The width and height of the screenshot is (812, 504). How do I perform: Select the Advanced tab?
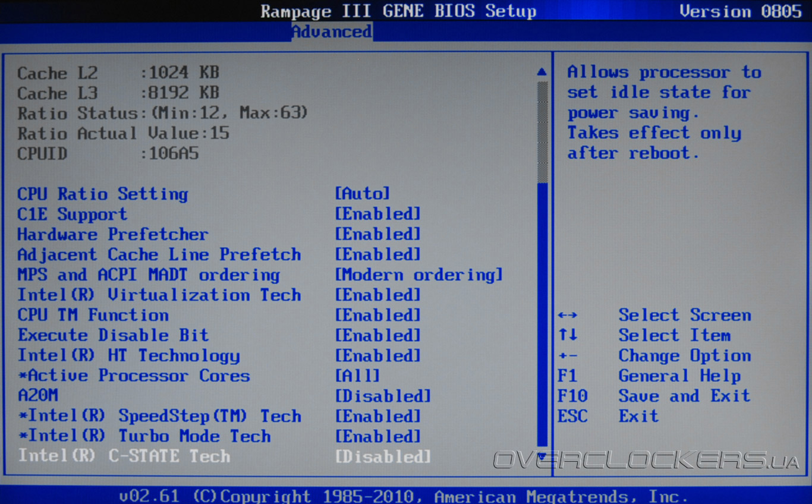tap(332, 31)
